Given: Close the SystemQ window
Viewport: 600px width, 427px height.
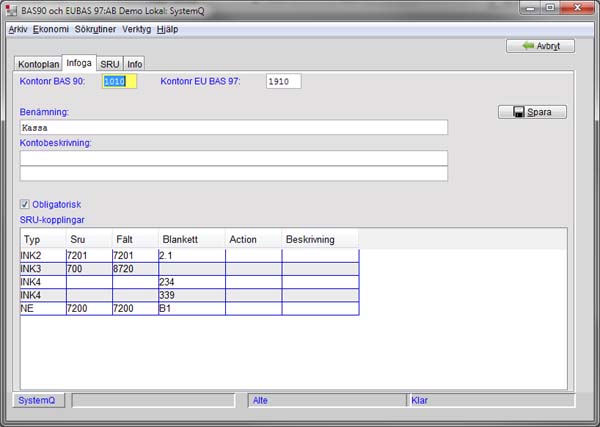Looking at the screenshot, I should [x=577, y=8].
